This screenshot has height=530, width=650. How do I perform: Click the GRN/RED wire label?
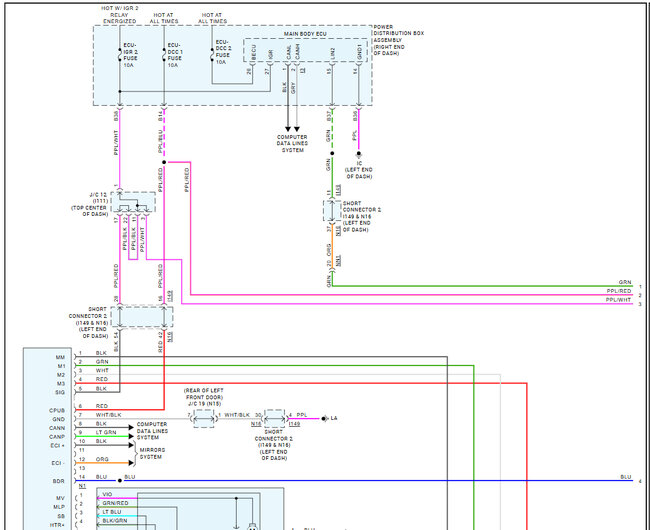point(115,503)
